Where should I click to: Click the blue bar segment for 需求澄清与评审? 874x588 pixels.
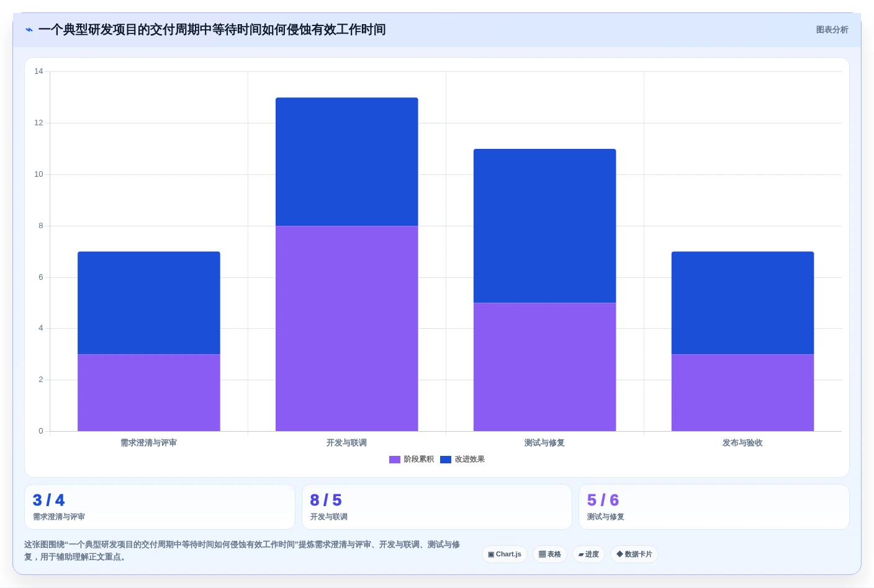coord(149,303)
